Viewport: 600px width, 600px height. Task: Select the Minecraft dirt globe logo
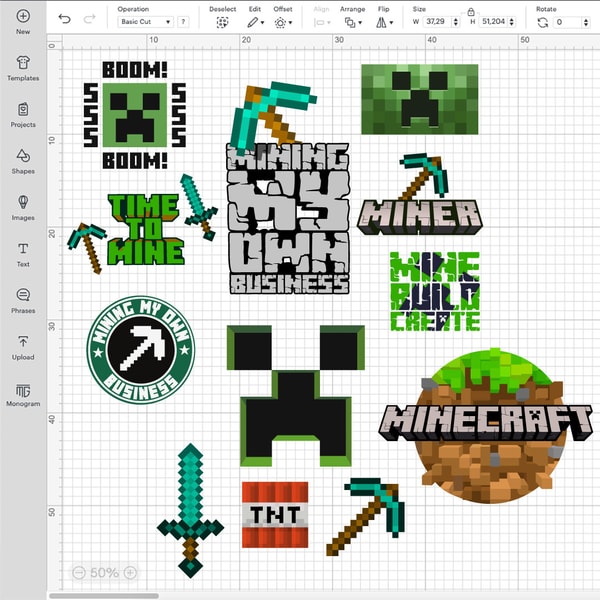486,426
